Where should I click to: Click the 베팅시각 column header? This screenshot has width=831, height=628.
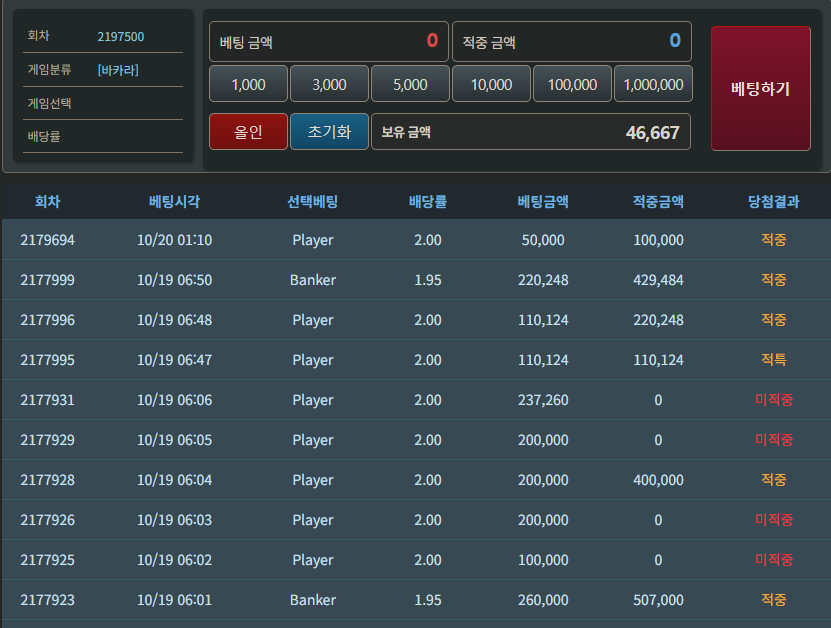coord(174,201)
